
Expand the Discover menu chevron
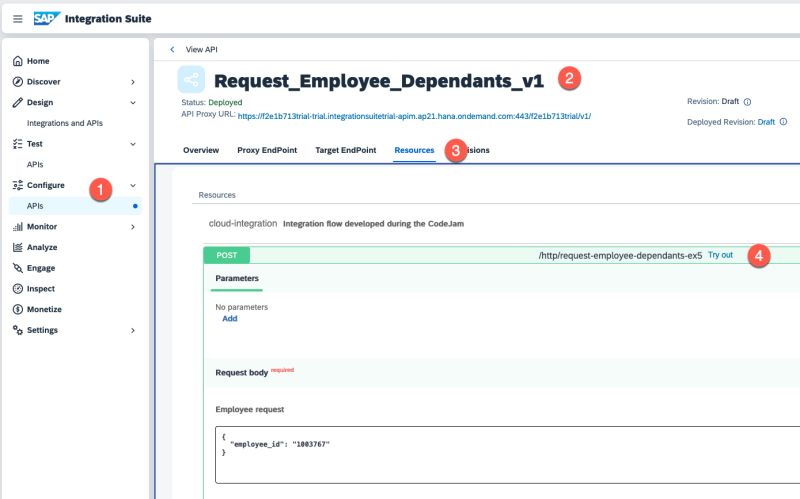[133, 82]
